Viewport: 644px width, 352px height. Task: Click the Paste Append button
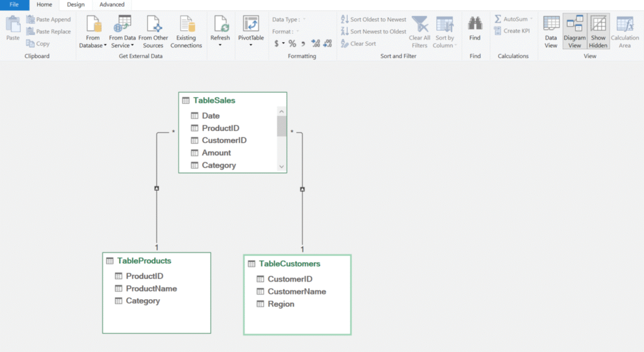(x=48, y=20)
